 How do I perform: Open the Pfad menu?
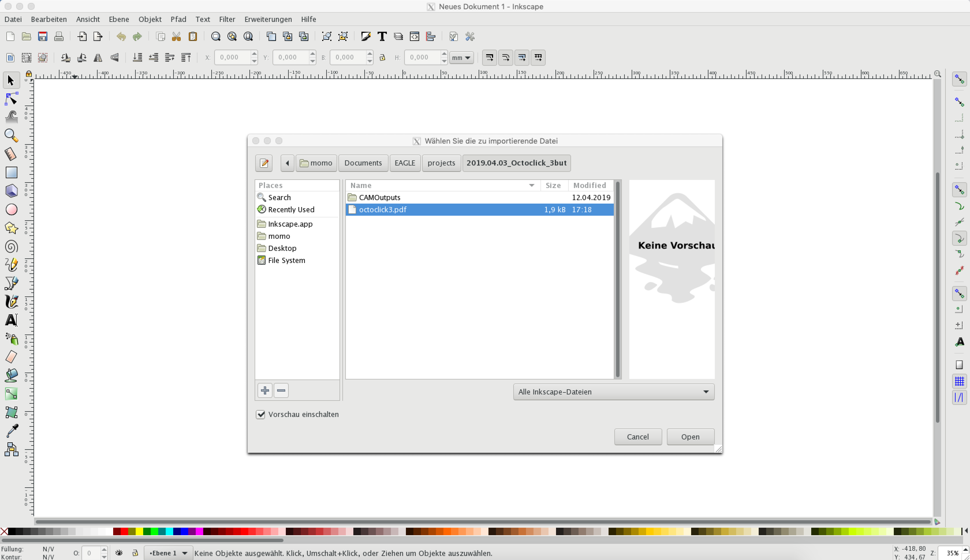(178, 19)
